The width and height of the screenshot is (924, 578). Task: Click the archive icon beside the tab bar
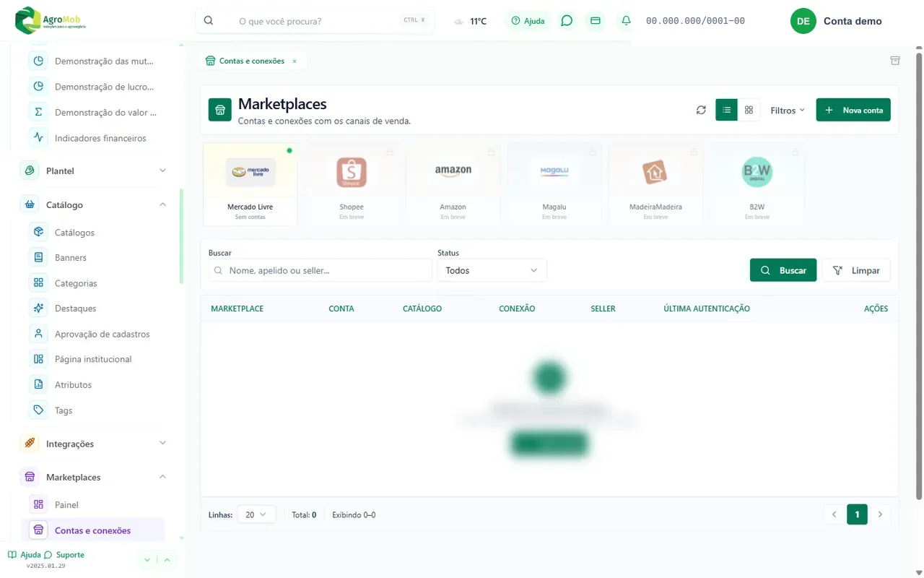[895, 61]
